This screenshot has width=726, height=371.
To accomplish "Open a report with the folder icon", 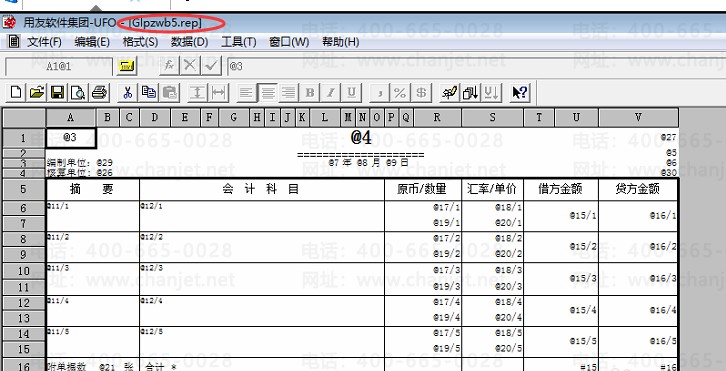I will 37,92.
